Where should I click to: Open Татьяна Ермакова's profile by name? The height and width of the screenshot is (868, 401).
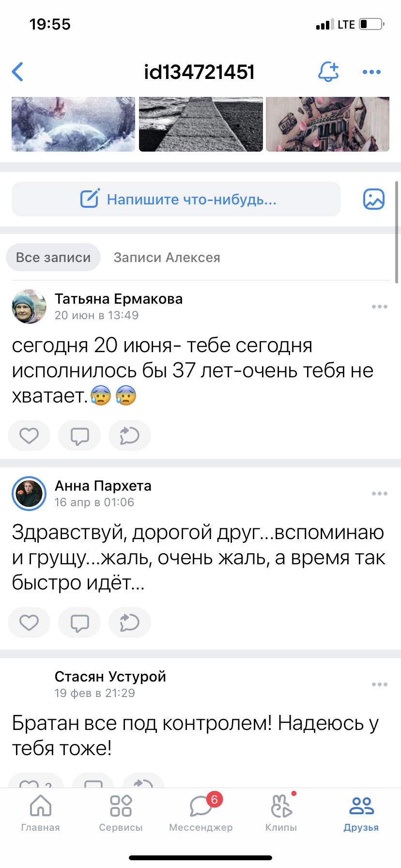pos(119,299)
